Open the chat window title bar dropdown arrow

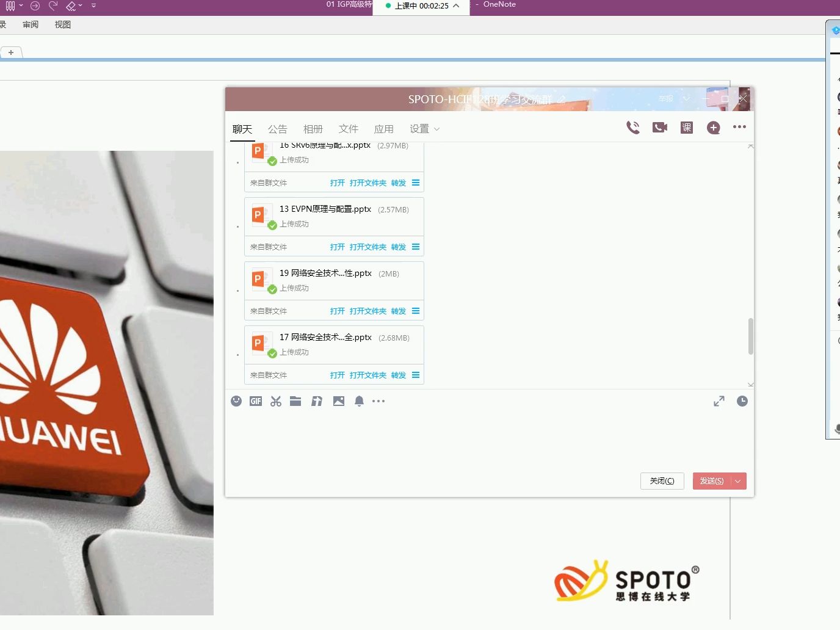tap(687, 99)
